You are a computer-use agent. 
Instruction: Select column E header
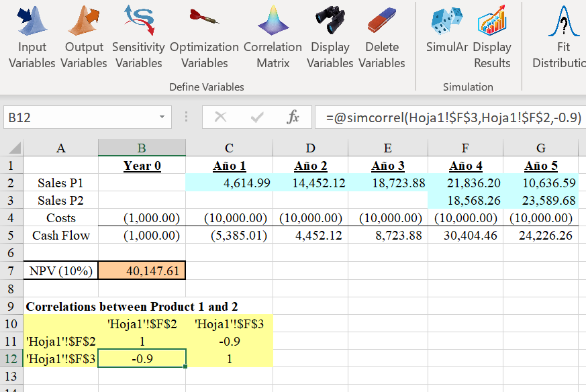click(388, 148)
